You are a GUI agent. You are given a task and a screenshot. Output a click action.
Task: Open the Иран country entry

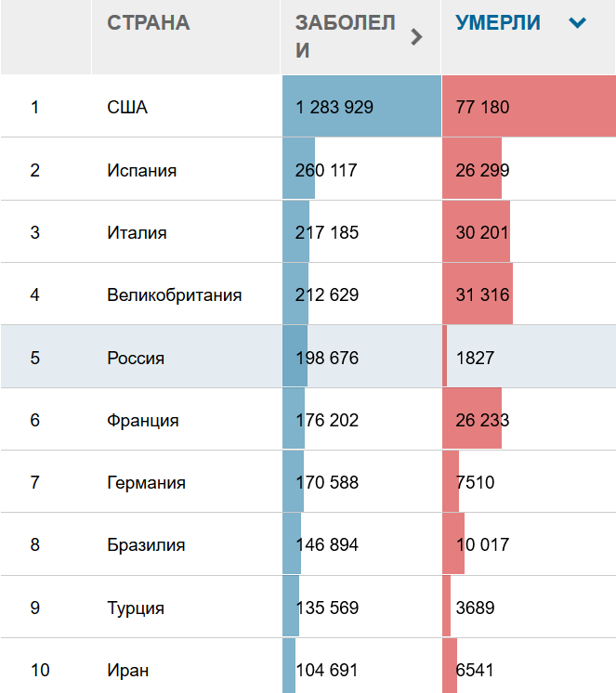(x=127, y=670)
